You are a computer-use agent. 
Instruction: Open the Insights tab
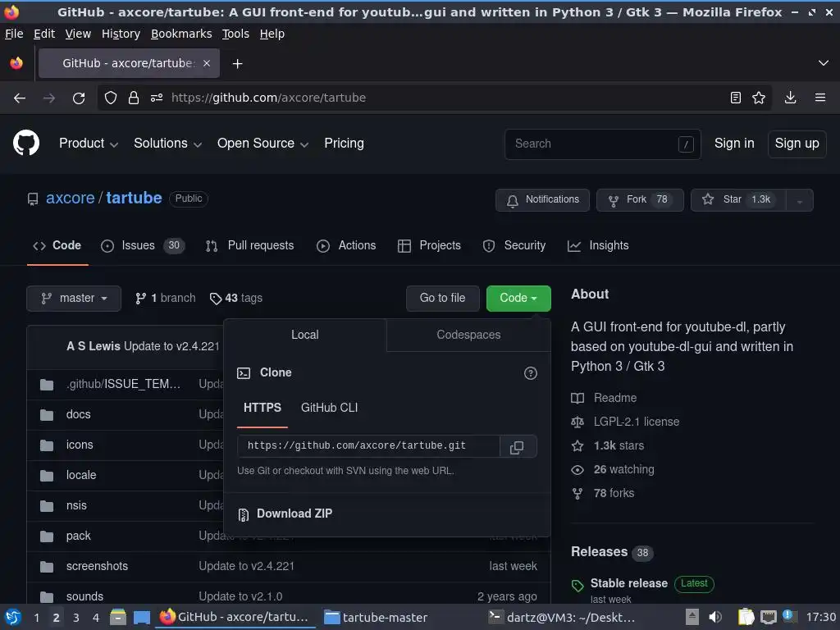598,246
